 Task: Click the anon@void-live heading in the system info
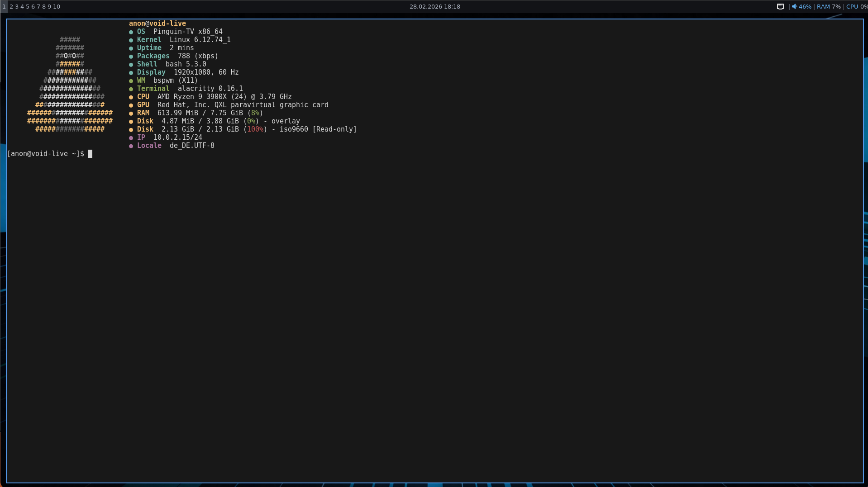(157, 24)
